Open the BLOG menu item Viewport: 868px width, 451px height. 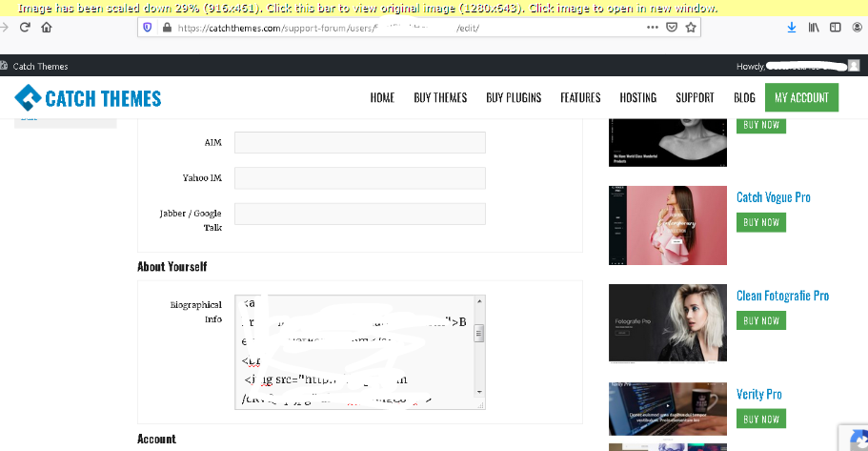744,98
